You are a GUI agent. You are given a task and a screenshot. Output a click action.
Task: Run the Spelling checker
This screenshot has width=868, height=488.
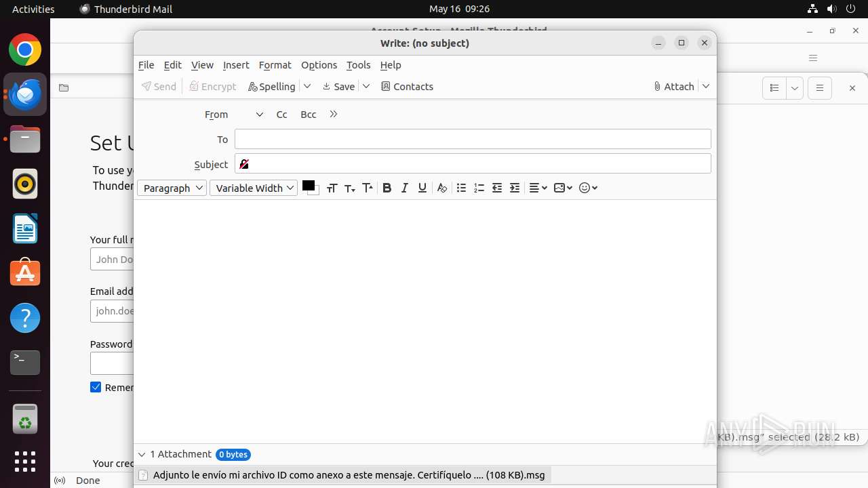point(271,86)
